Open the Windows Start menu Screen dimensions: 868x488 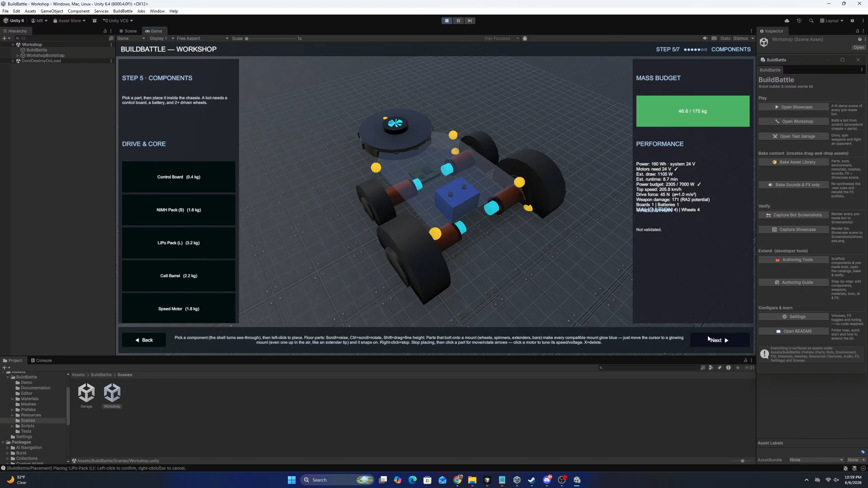tap(292, 480)
